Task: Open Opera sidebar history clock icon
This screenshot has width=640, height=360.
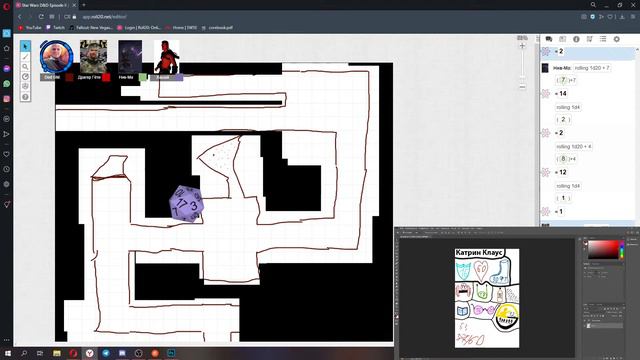Action: pyautogui.click(x=7, y=169)
